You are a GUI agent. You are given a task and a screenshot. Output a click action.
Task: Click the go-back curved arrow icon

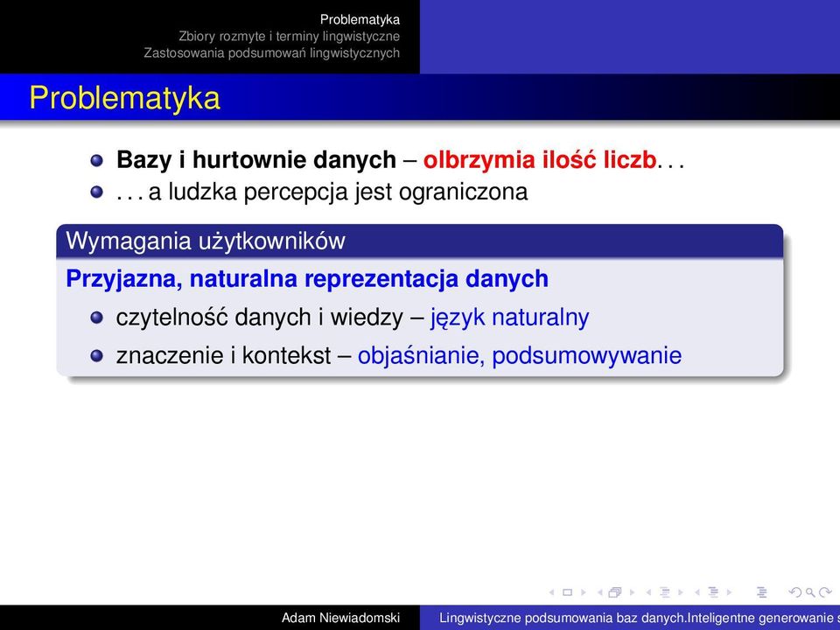pyautogui.click(x=795, y=592)
